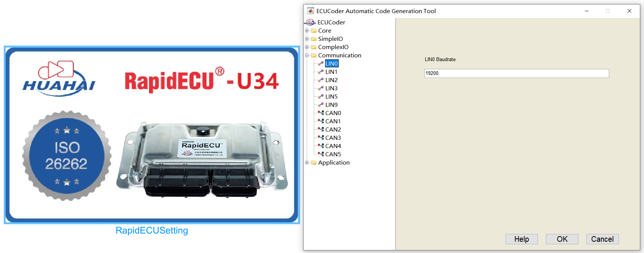The image size is (644, 253).
Task: Confirm settings with the OK button
Action: click(562, 239)
